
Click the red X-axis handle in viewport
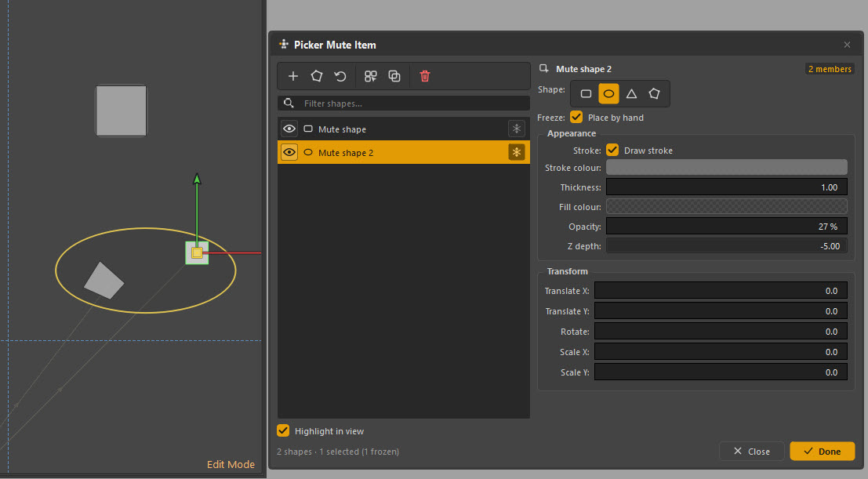point(234,253)
